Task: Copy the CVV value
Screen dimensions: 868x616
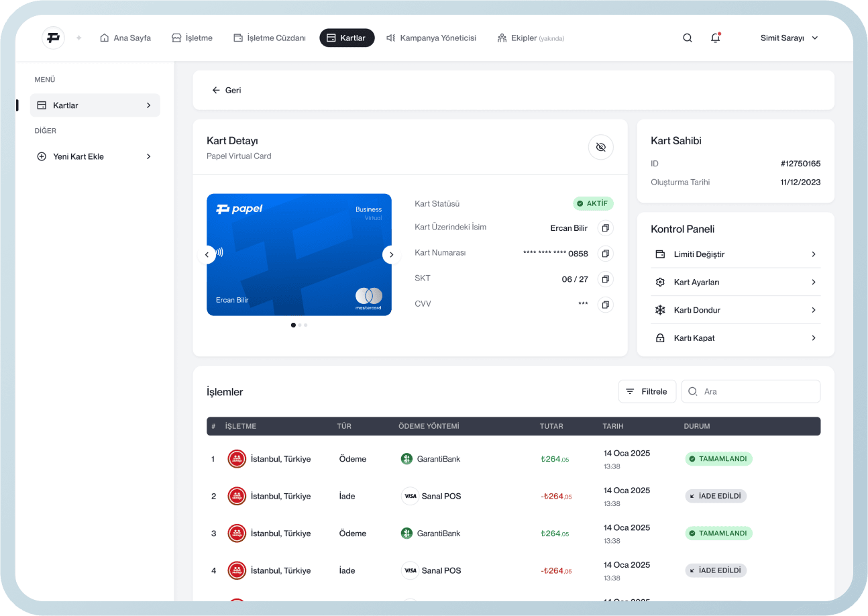Action: (605, 305)
